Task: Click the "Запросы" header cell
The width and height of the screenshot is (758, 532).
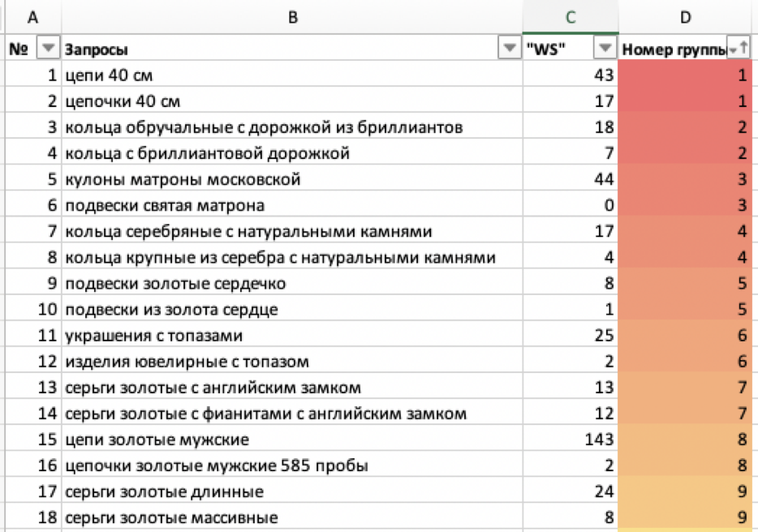Action: click(x=292, y=49)
